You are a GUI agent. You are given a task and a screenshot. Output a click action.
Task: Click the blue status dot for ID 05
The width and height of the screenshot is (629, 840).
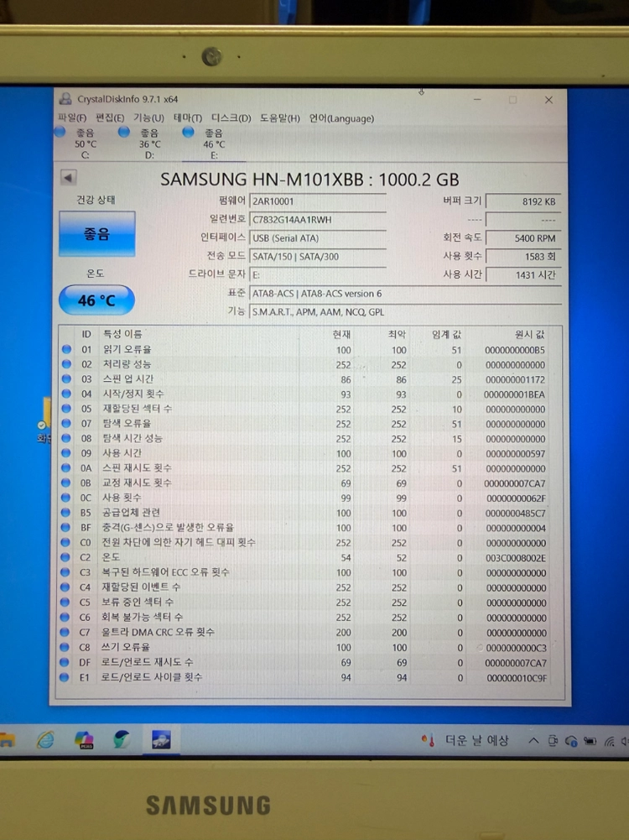click(x=66, y=409)
